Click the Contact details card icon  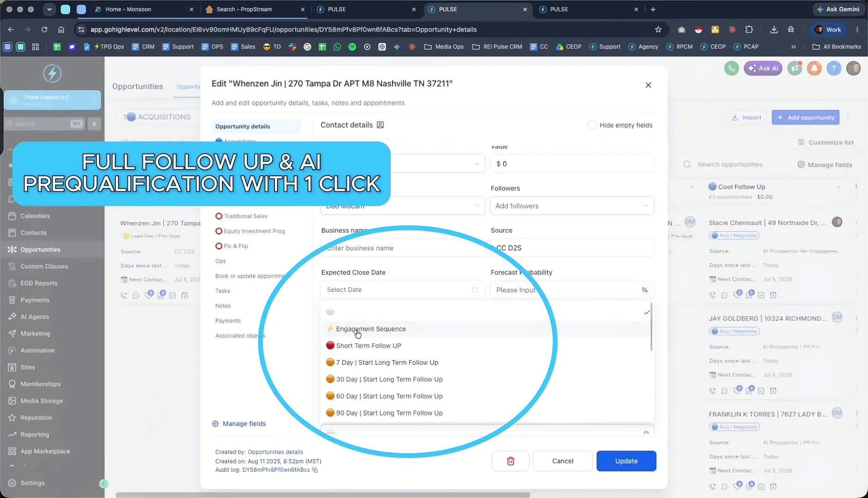380,125
